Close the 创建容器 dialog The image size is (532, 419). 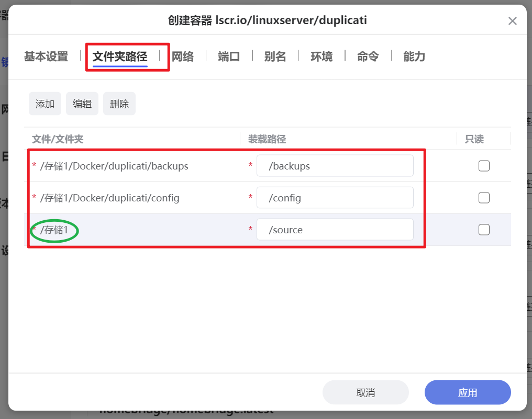pyautogui.click(x=512, y=21)
